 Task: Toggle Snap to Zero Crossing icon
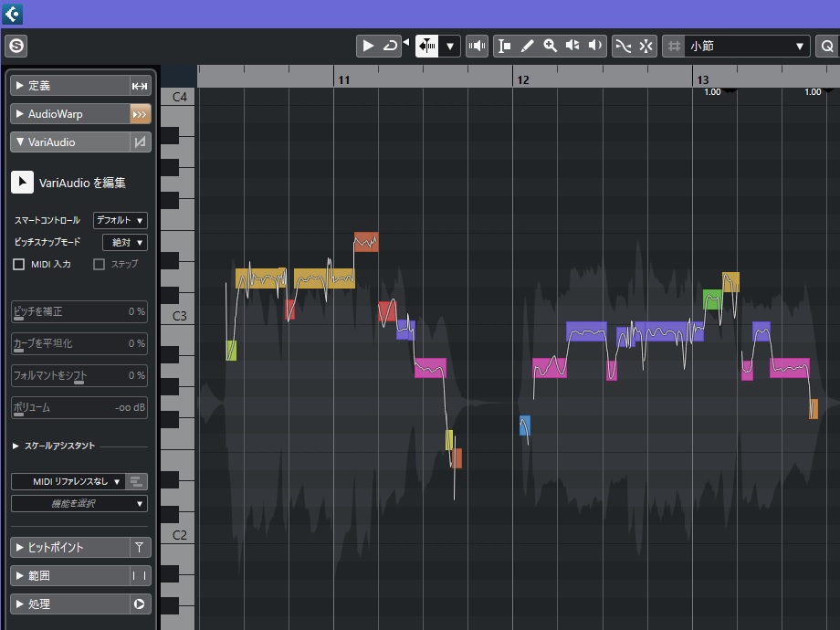click(x=623, y=46)
